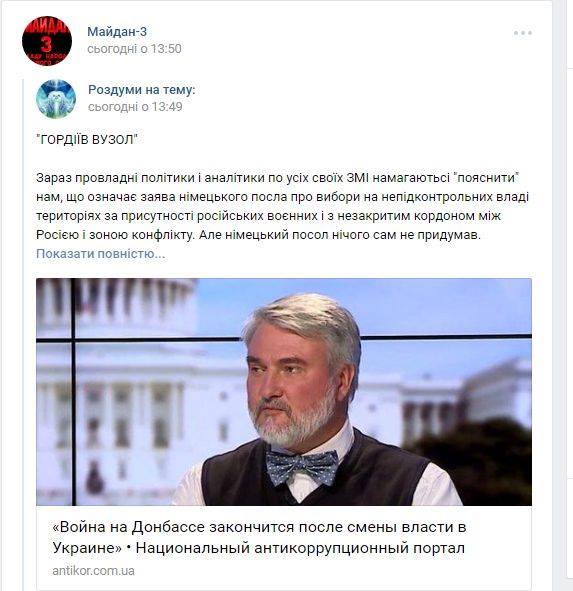The image size is (573, 591).
Task: Click the sentence Але німецький посол нічого сам не придумав
Action: (340, 235)
